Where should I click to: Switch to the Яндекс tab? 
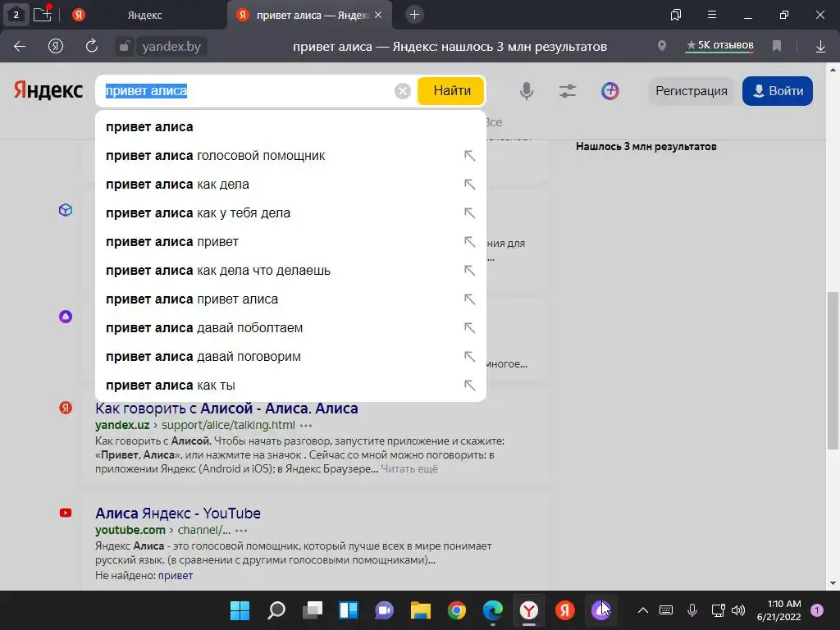[x=144, y=15]
